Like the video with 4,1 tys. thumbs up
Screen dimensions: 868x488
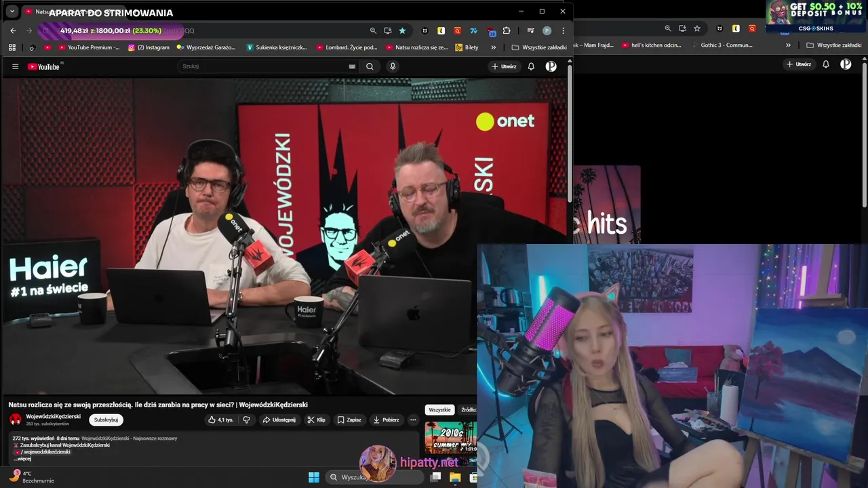click(x=220, y=420)
